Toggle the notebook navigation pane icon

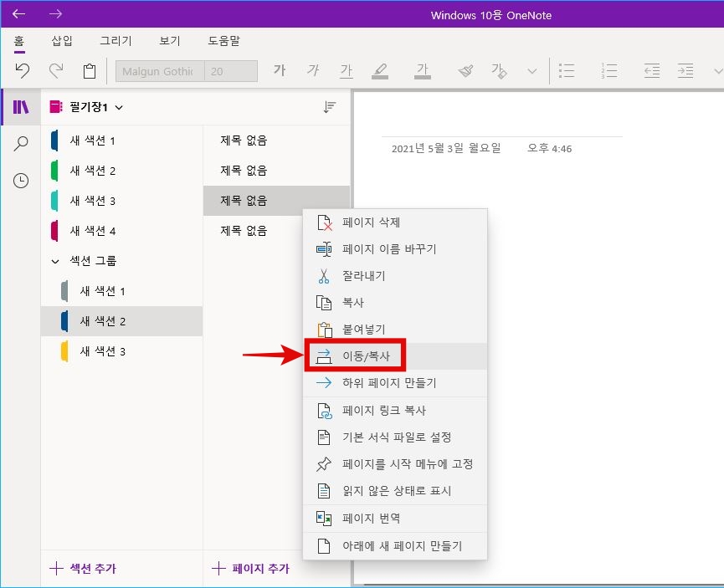point(21,107)
